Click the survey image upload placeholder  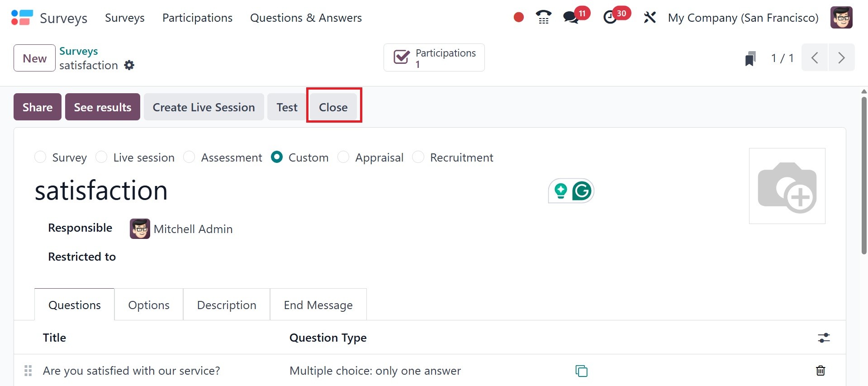click(787, 186)
